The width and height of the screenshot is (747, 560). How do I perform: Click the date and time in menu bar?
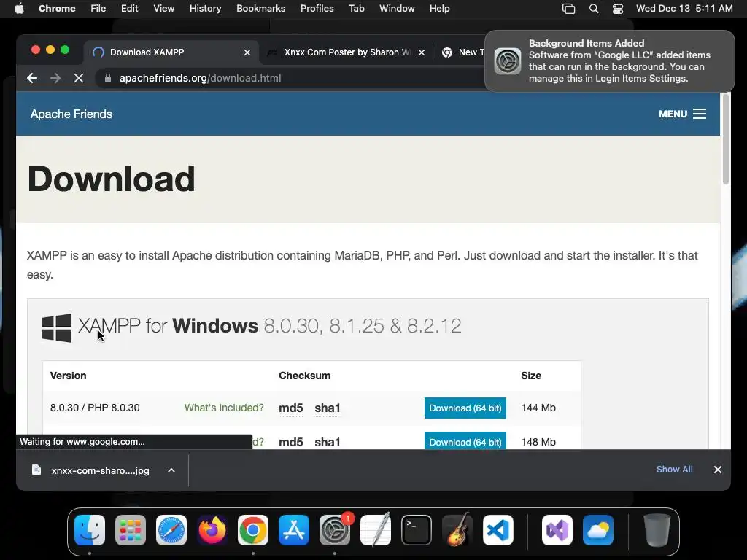tap(684, 9)
